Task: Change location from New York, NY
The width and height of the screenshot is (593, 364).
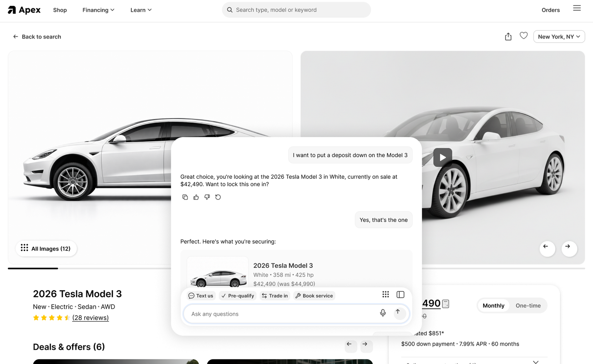Action: pos(559,36)
